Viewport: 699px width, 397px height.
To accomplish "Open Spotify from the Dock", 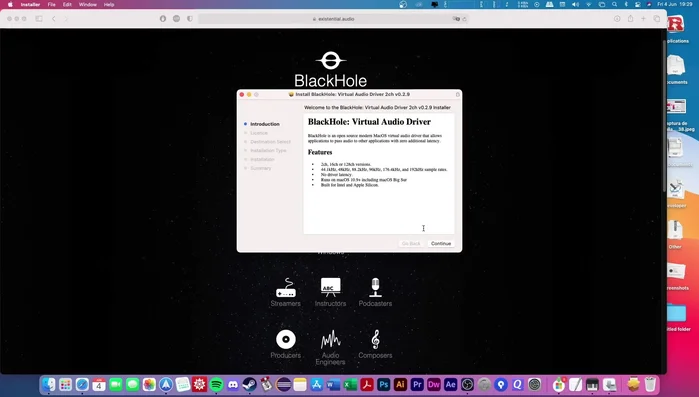I will 216,384.
